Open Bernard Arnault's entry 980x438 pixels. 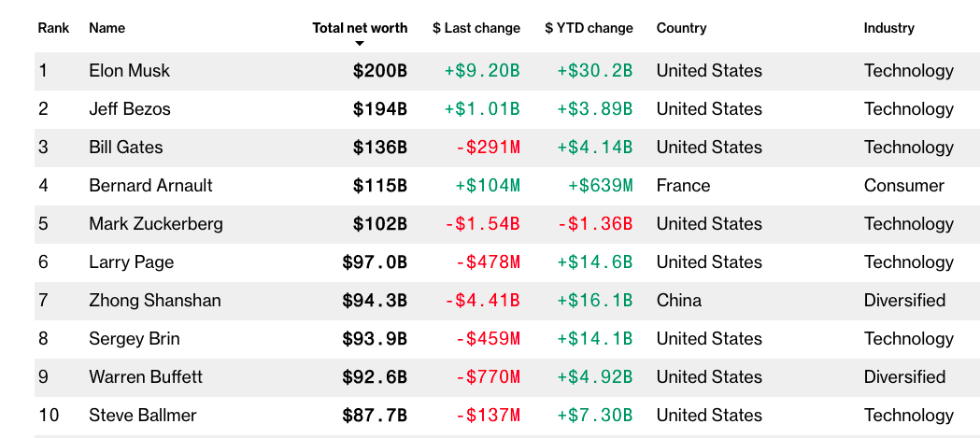point(150,186)
